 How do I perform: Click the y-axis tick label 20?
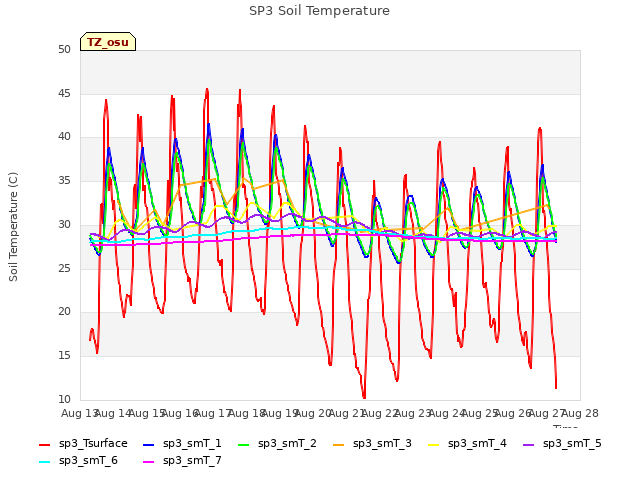pos(64,311)
